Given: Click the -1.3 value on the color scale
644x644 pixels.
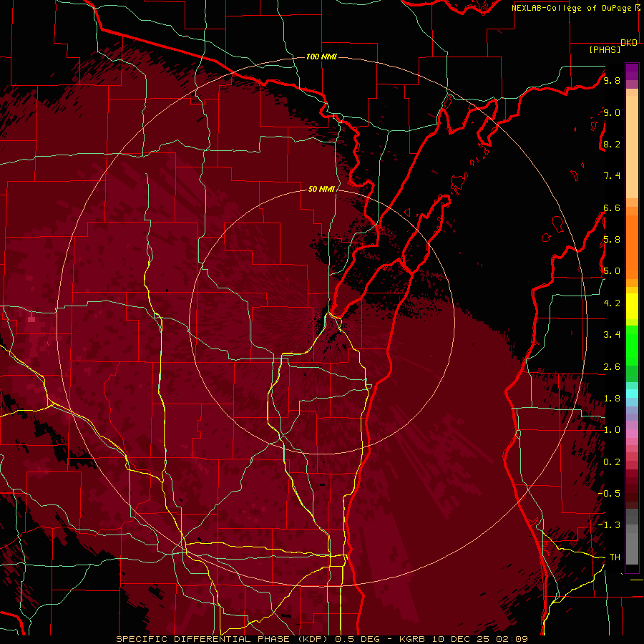Looking at the screenshot, I should [609, 525].
